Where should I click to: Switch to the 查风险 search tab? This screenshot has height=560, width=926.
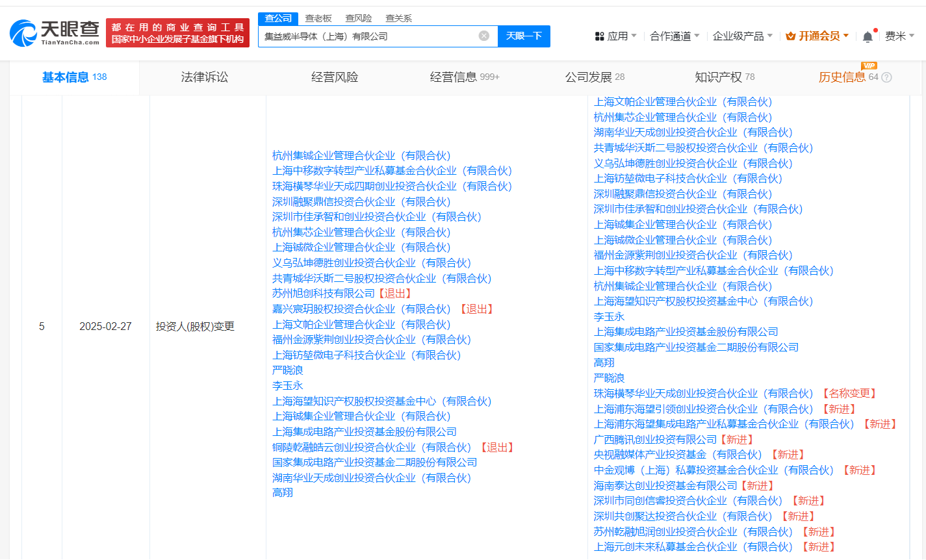point(358,18)
